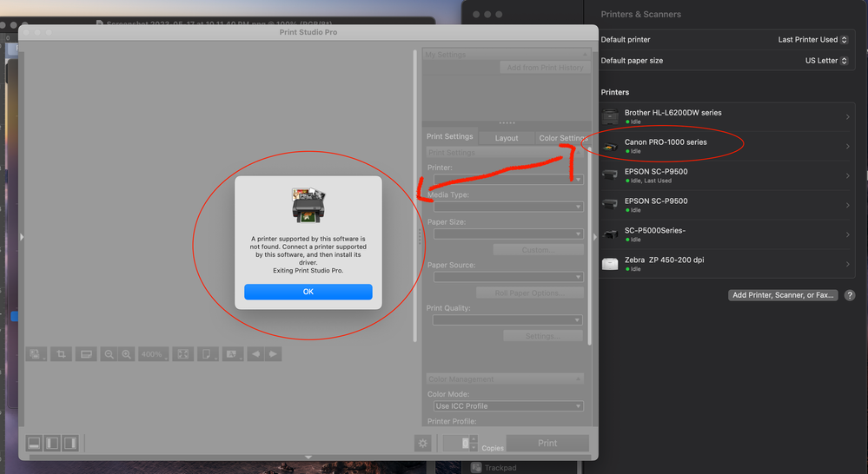Image resolution: width=868 pixels, height=474 pixels.
Task: Open the Printer dropdown
Action: (x=508, y=179)
